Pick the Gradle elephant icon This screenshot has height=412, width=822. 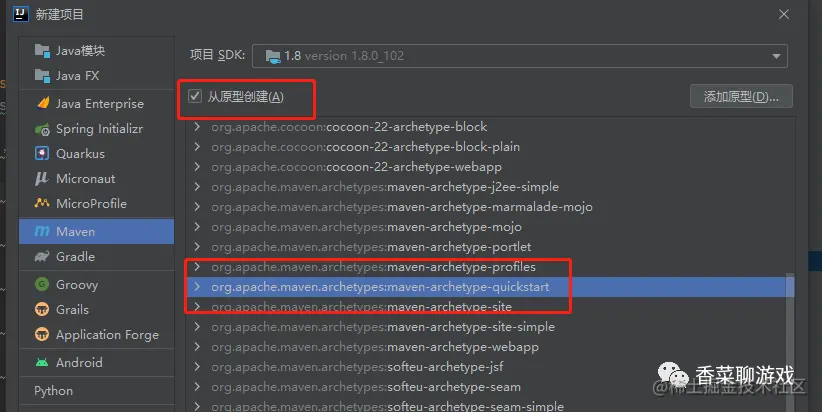(42, 256)
